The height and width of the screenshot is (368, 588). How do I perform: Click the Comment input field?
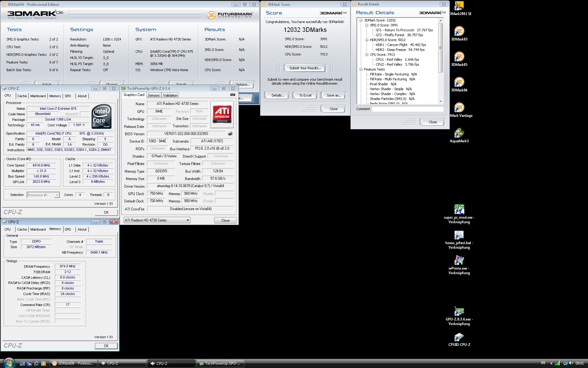point(407,109)
